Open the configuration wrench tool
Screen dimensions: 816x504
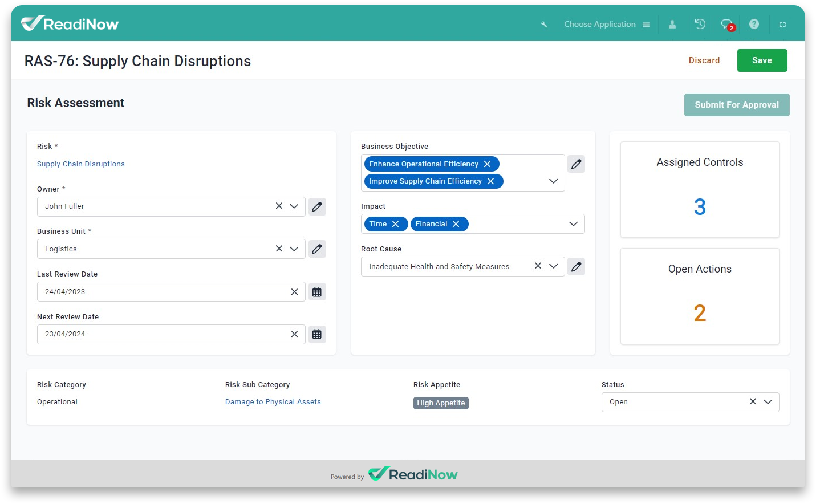click(543, 24)
